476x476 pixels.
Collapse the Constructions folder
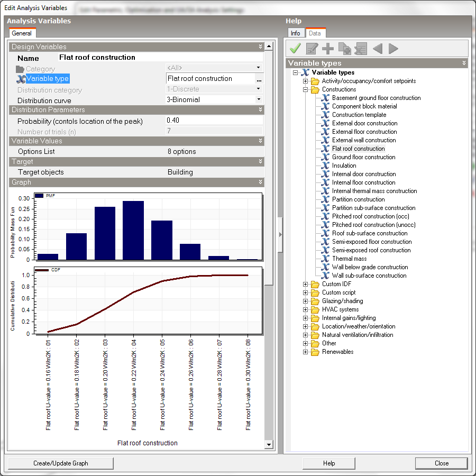click(305, 89)
